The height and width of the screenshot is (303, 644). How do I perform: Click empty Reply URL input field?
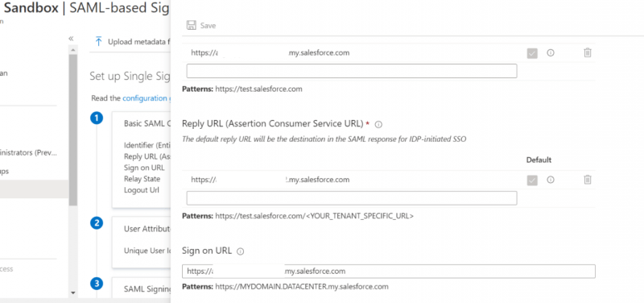click(352, 198)
